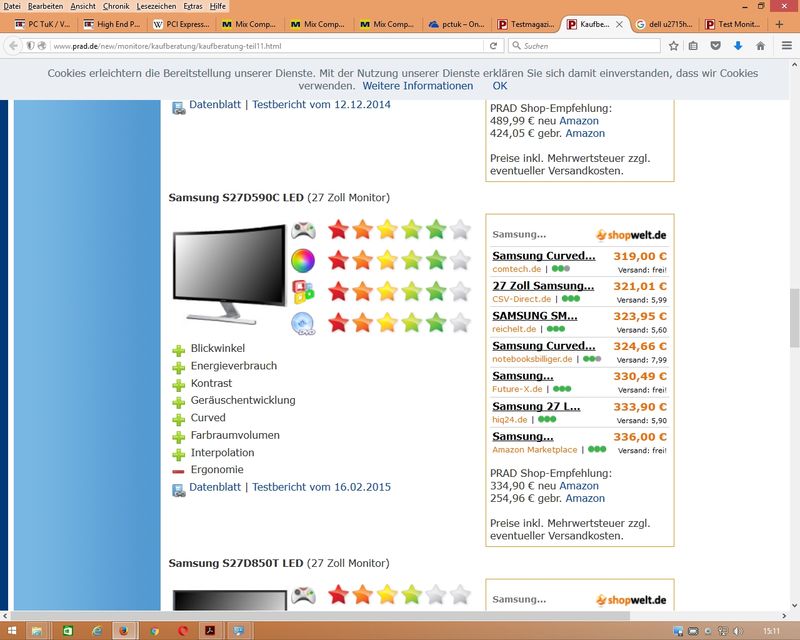Open the Extras menu
Image resolution: width=800 pixels, height=640 pixels.
pyautogui.click(x=193, y=6)
